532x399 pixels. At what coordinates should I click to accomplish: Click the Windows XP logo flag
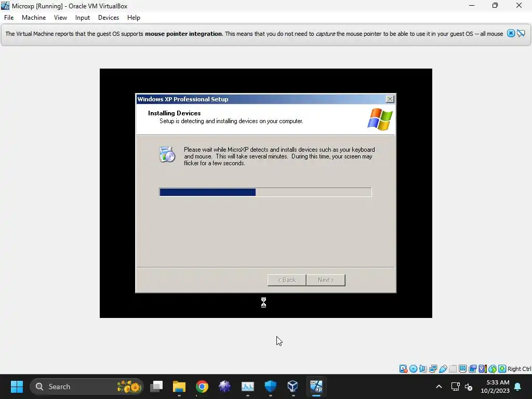click(x=380, y=119)
